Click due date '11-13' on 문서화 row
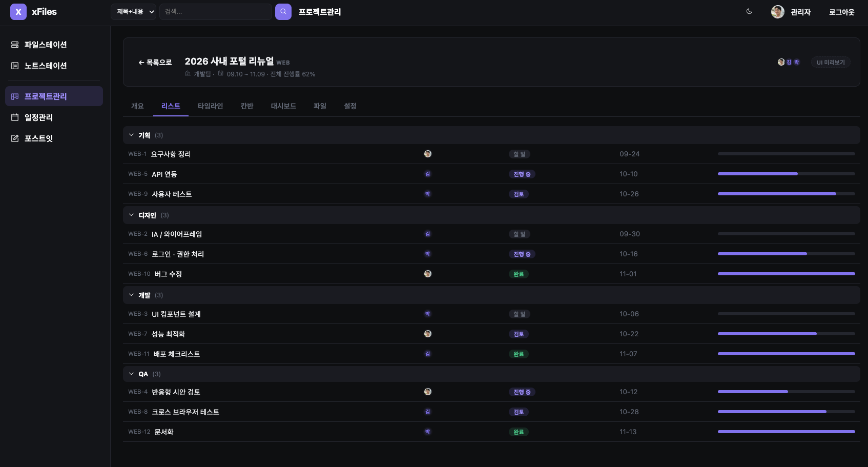Image resolution: width=868 pixels, height=467 pixels. 628,432
